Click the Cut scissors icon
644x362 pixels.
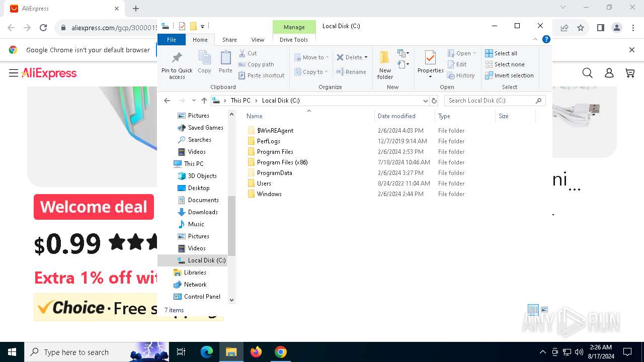[x=242, y=53]
